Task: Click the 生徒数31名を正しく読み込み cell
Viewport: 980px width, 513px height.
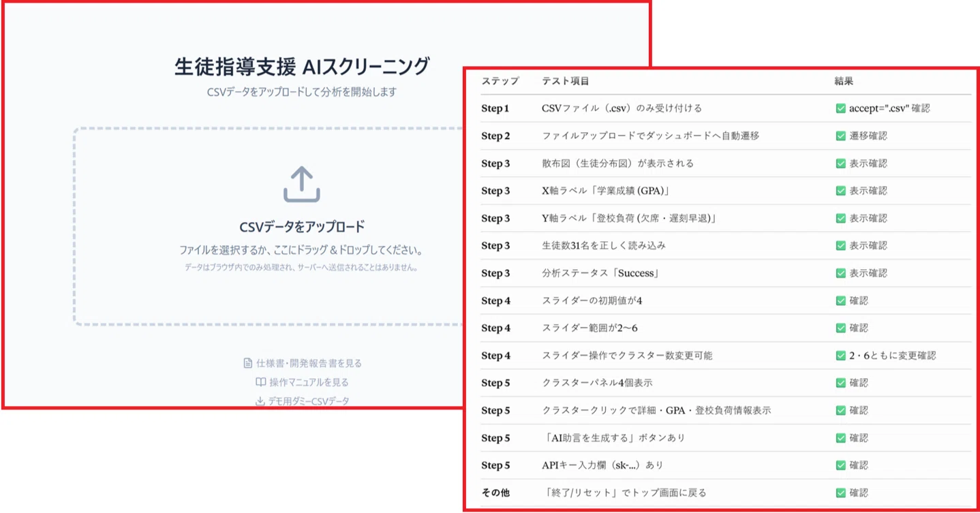Action: tap(604, 245)
